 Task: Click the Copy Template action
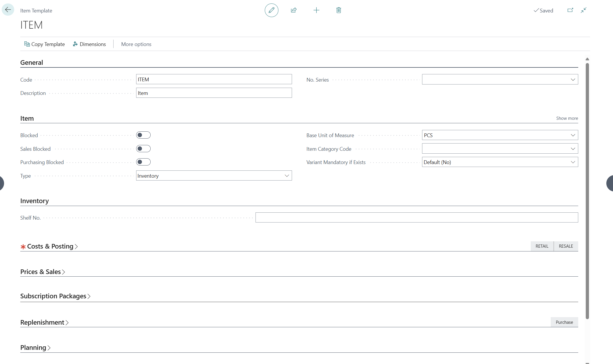(x=44, y=44)
